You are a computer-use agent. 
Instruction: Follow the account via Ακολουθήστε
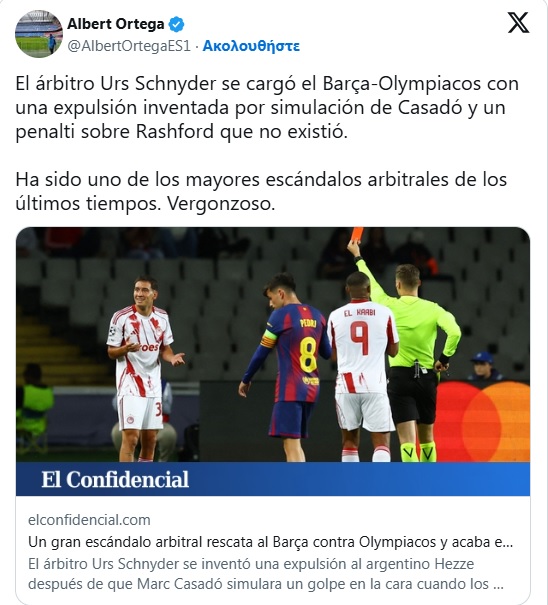251,46
